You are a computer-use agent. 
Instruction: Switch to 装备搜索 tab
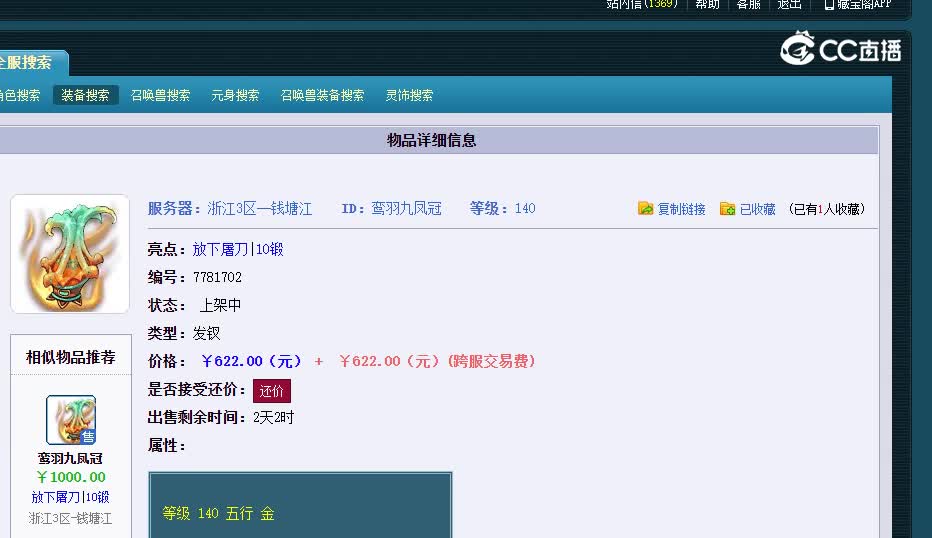(x=85, y=95)
